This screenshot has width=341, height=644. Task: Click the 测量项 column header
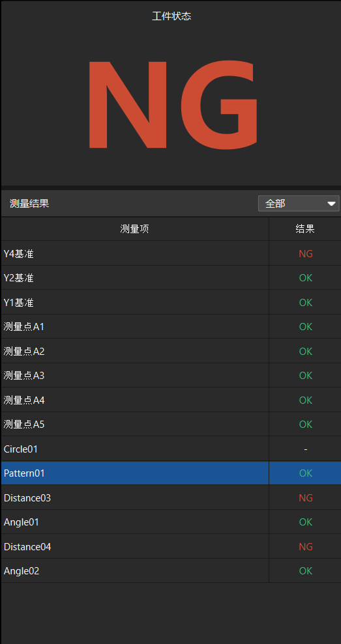click(134, 229)
